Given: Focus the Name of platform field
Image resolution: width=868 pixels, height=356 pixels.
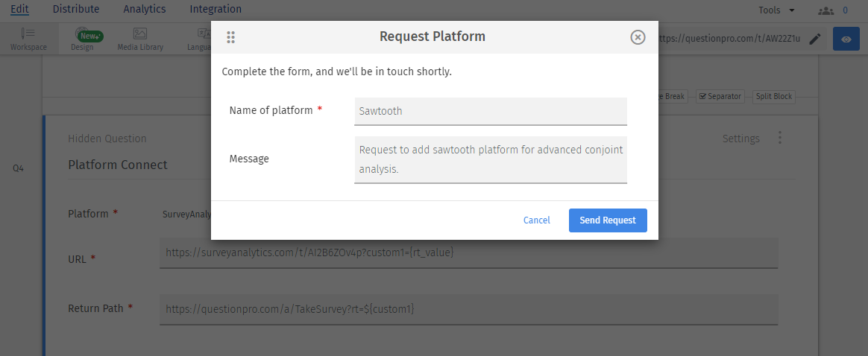Looking at the screenshot, I should coord(491,111).
